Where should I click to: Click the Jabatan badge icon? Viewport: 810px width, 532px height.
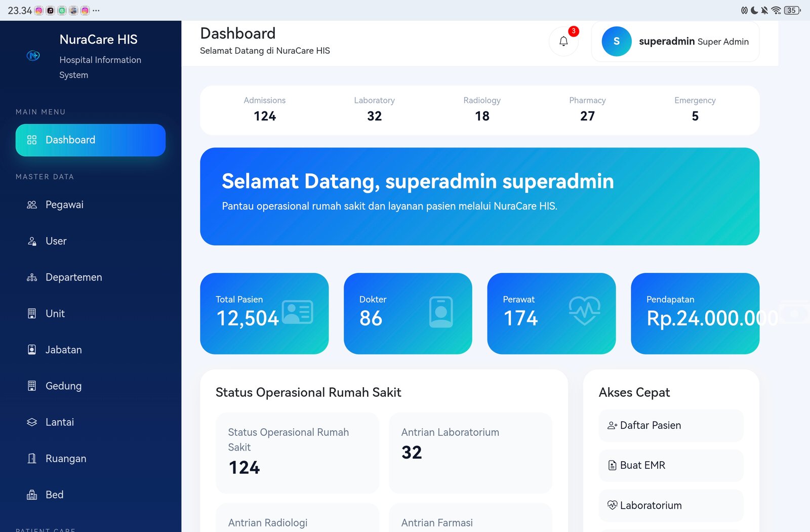click(x=32, y=350)
